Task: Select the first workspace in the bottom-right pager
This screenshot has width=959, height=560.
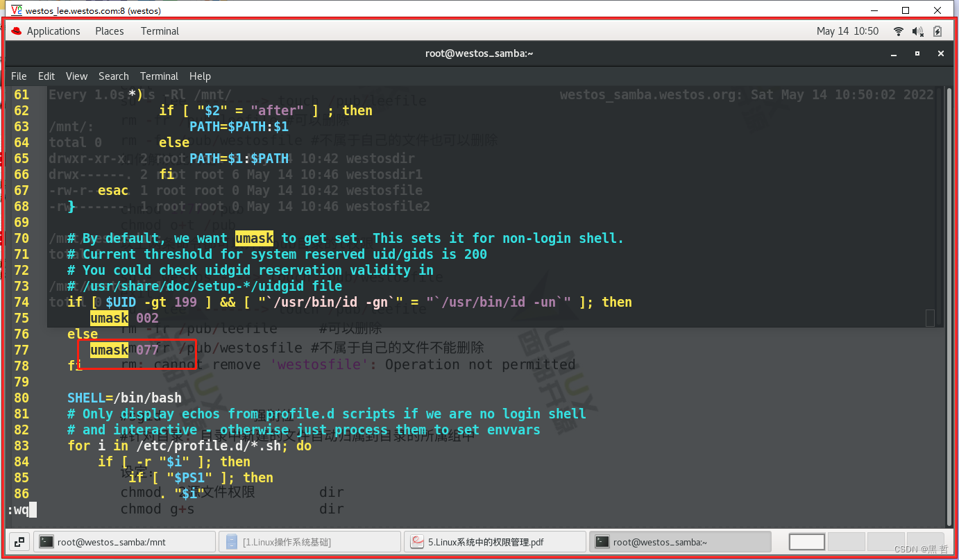Action: (x=807, y=541)
